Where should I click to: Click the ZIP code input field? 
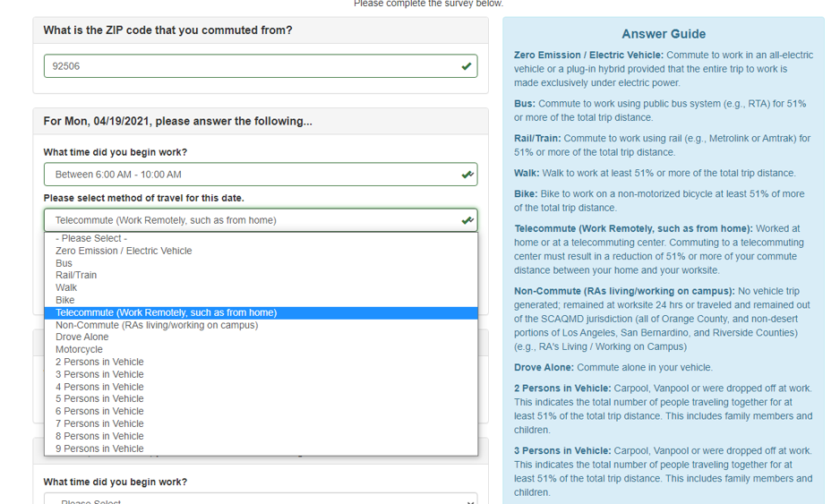[x=261, y=66]
